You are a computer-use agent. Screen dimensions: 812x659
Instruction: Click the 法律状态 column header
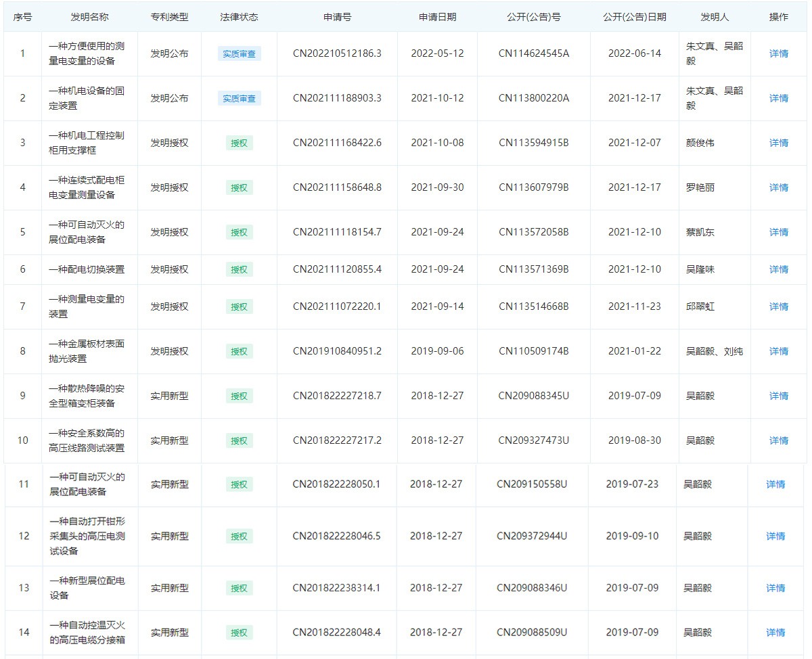(239, 17)
